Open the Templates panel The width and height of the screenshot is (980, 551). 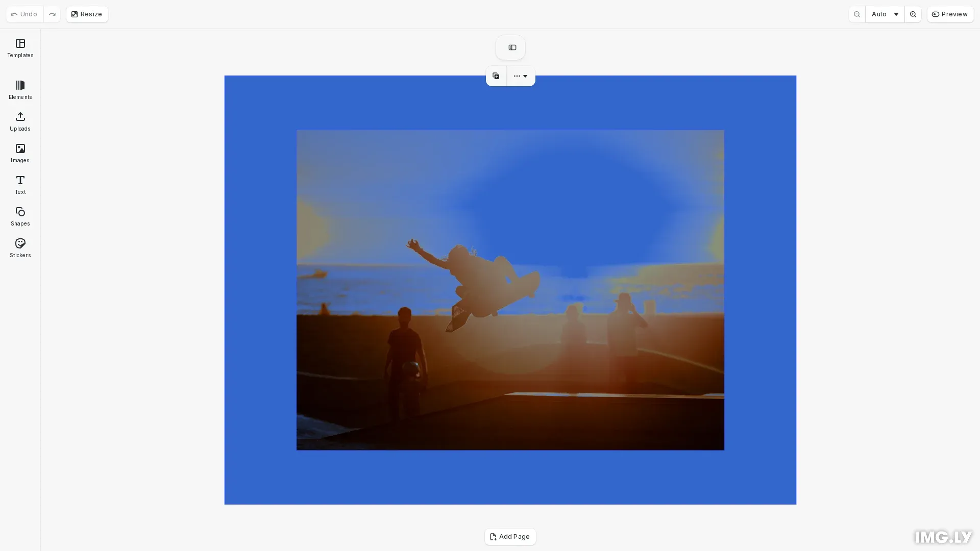[x=20, y=48]
